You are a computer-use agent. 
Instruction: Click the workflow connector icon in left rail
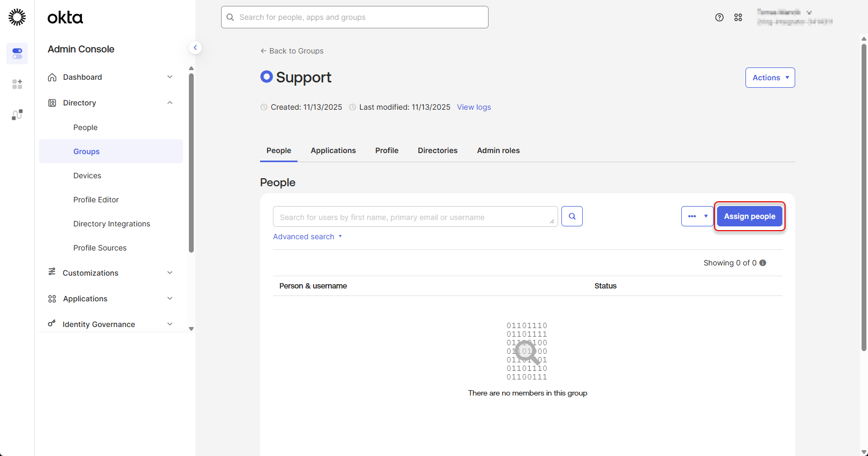click(x=17, y=115)
